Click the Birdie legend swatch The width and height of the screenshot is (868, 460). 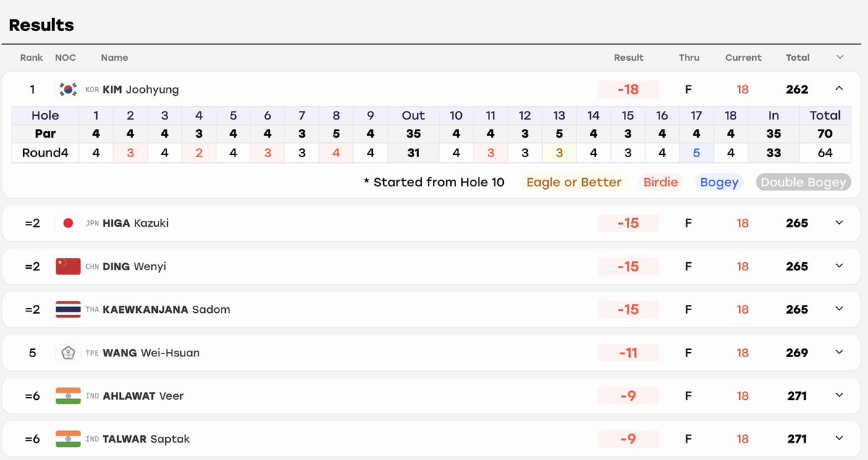[660, 183]
